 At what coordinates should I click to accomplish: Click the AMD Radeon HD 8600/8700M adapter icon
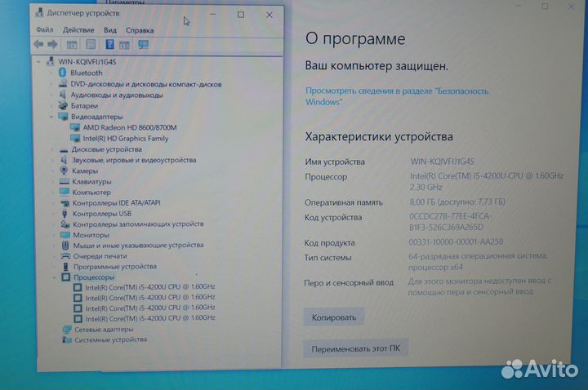[75, 127]
